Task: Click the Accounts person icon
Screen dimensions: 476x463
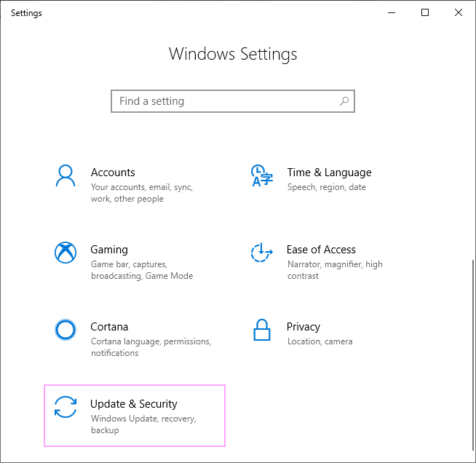Action: click(66, 175)
